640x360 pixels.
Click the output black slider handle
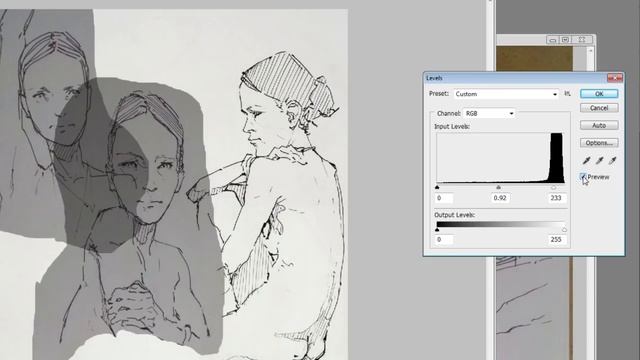(437, 230)
